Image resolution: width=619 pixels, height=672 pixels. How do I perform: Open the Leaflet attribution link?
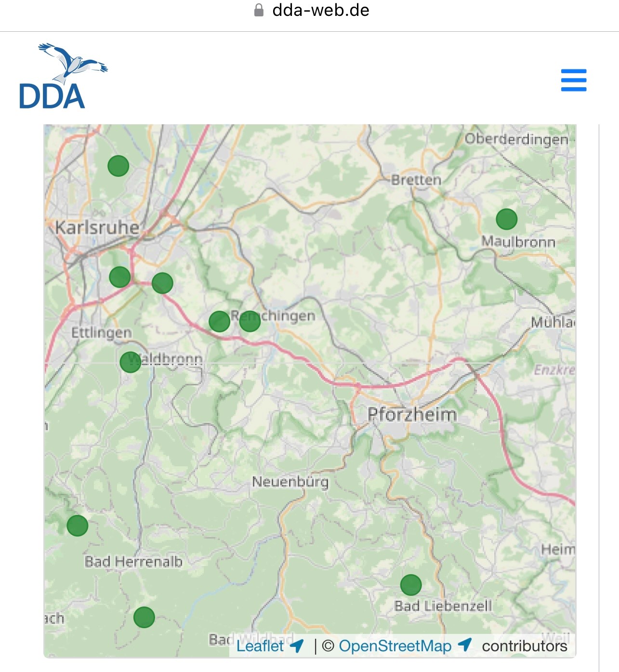260,647
